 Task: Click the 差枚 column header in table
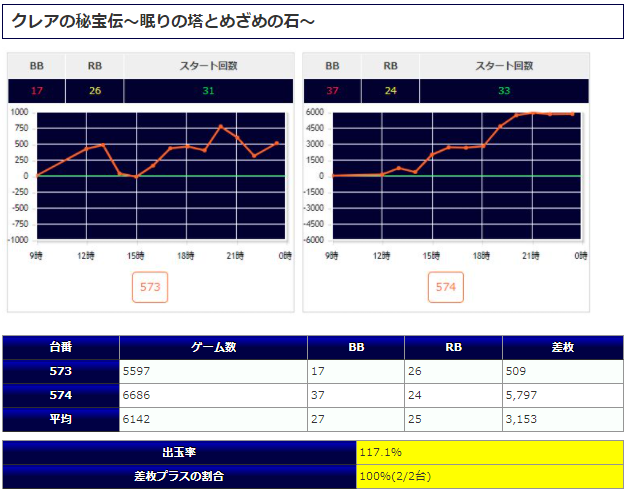click(x=562, y=347)
